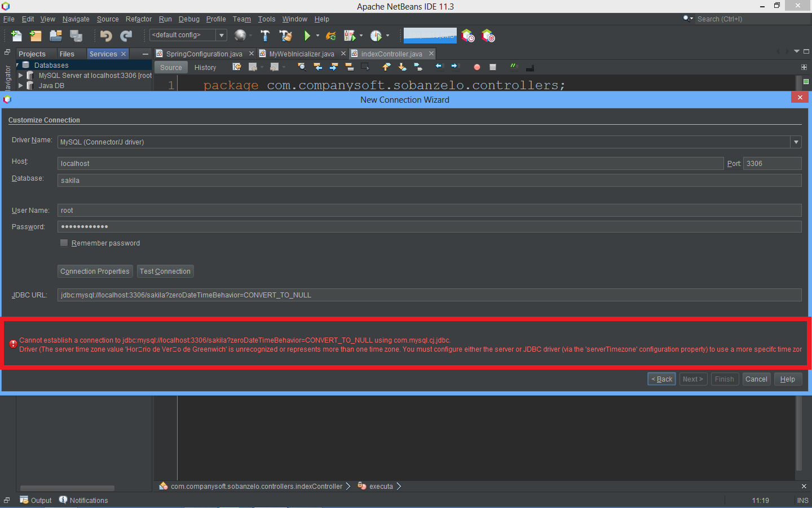Click the Build Project hammer icon

(265, 36)
